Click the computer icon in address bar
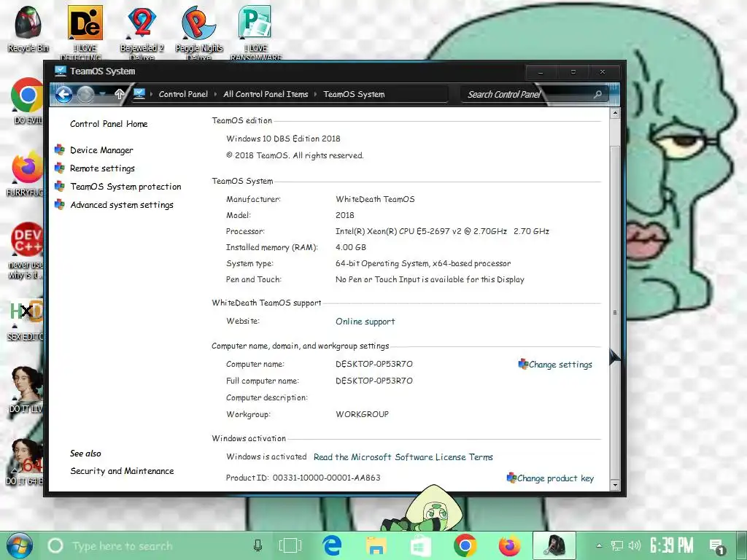The height and width of the screenshot is (560, 747). click(139, 94)
